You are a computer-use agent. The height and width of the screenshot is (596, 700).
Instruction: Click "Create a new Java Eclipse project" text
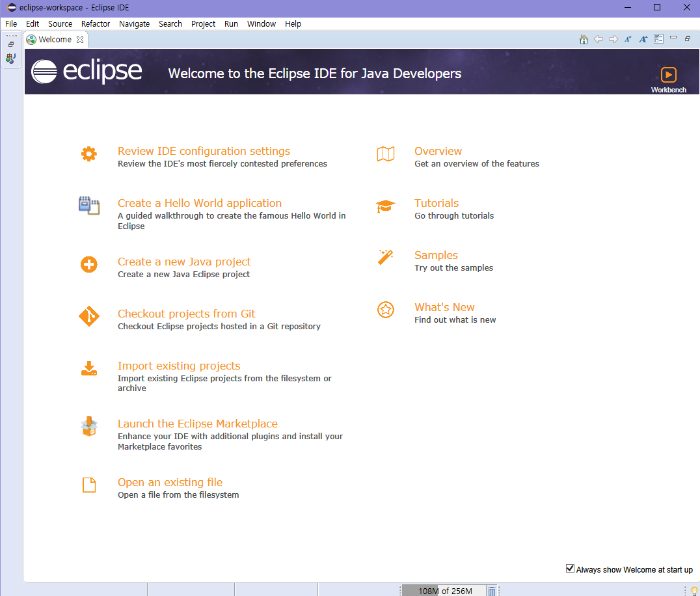pyautogui.click(x=184, y=274)
